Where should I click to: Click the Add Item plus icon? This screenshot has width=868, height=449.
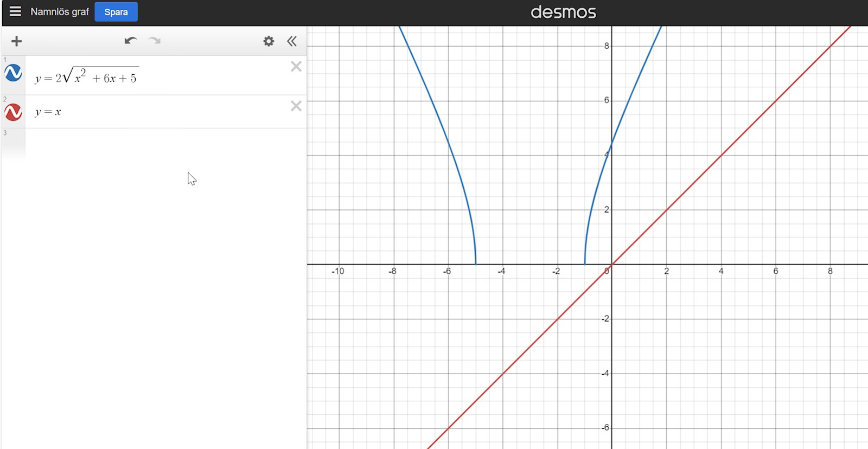(x=17, y=41)
